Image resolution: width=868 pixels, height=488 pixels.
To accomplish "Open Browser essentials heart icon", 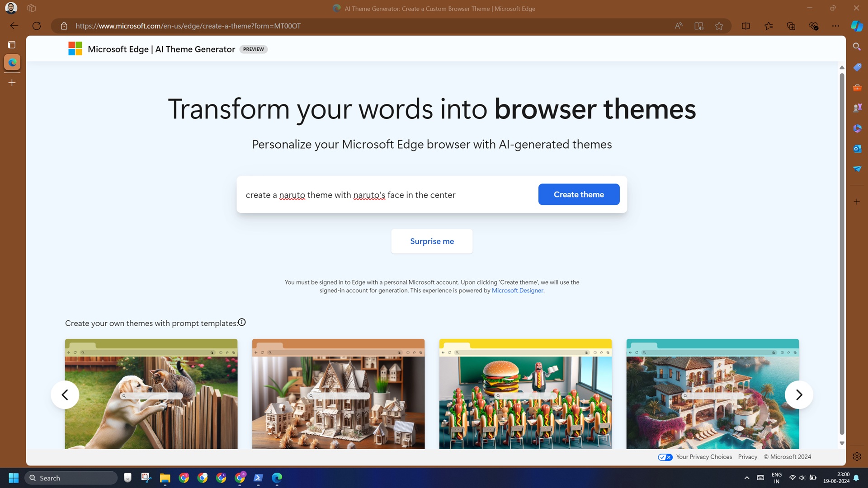I will click(814, 26).
